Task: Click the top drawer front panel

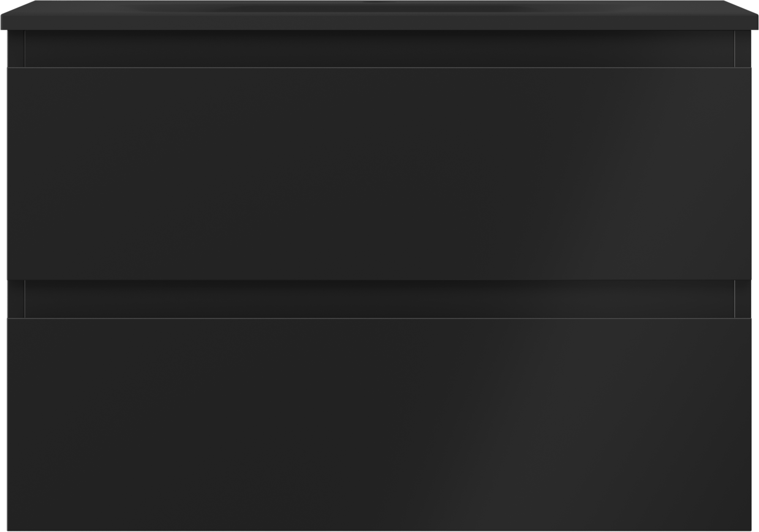Action: [379, 173]
